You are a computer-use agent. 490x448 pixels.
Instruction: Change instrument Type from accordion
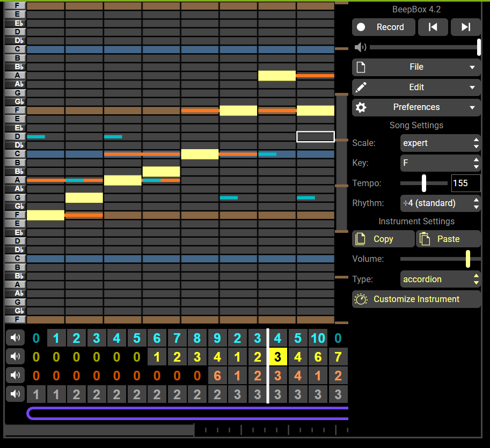tap(440, 279)
